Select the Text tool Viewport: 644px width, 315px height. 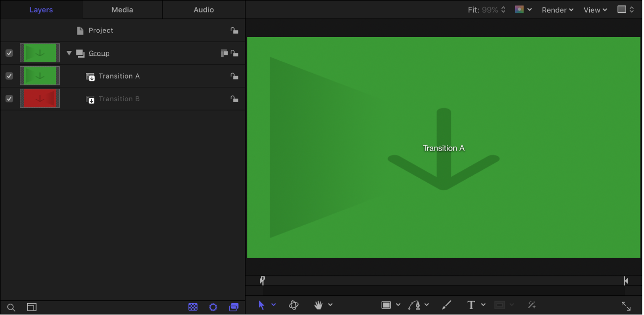471,305
